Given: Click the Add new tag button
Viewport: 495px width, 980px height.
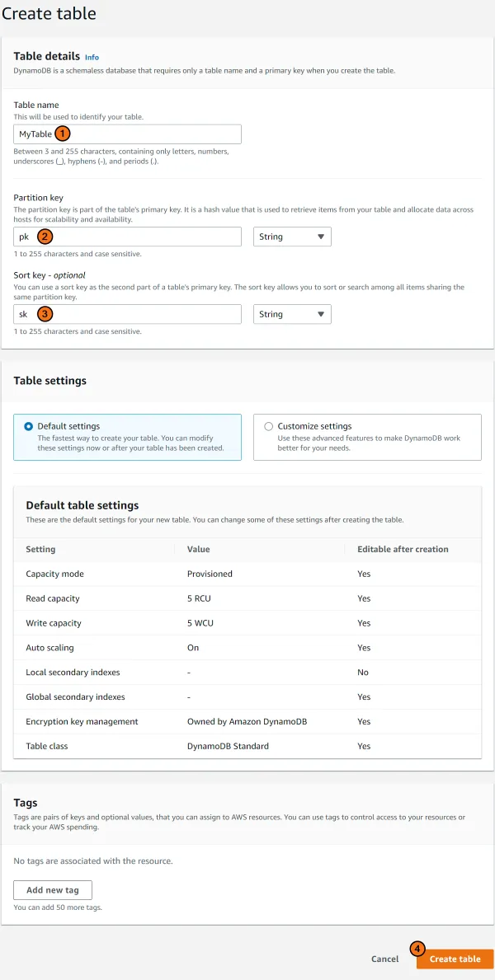Looking at the screenshot, I should pyautogui.click(x=52, y=890).
